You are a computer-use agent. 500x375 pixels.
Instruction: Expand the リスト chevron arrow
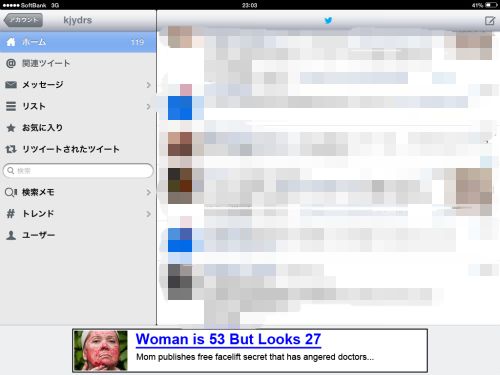tap(148, 107)
